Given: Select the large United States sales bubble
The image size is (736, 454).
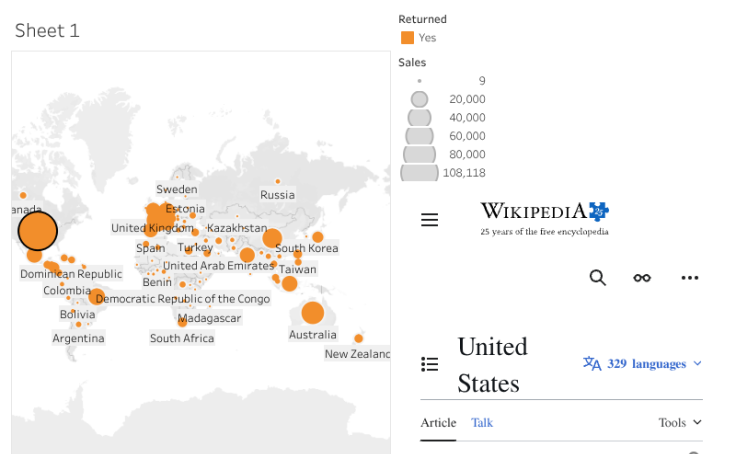Looking at the screenshot, I should click(38, 231).
